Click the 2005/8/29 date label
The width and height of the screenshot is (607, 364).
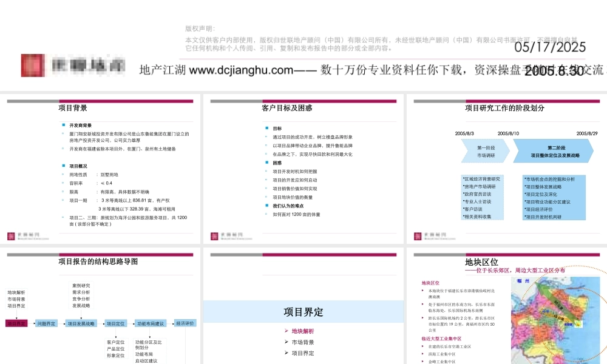[x=587, y=133]
